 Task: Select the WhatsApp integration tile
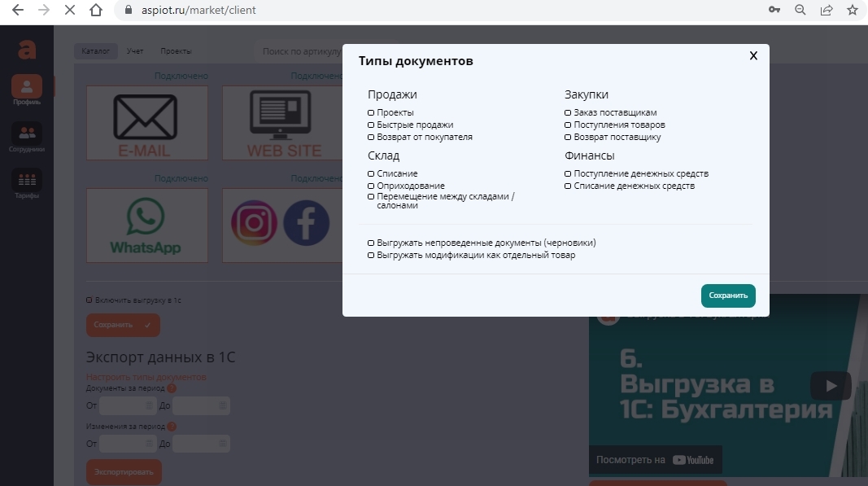147,225
